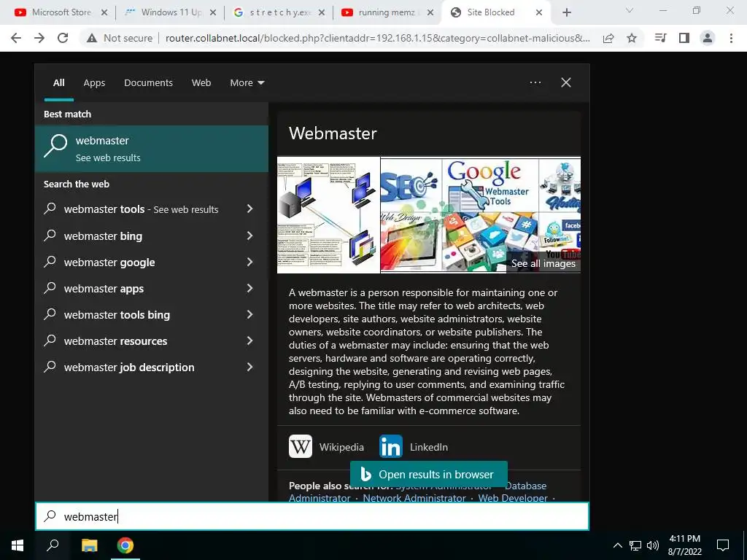
Task: Reload the blocked page
Action: 63,38
